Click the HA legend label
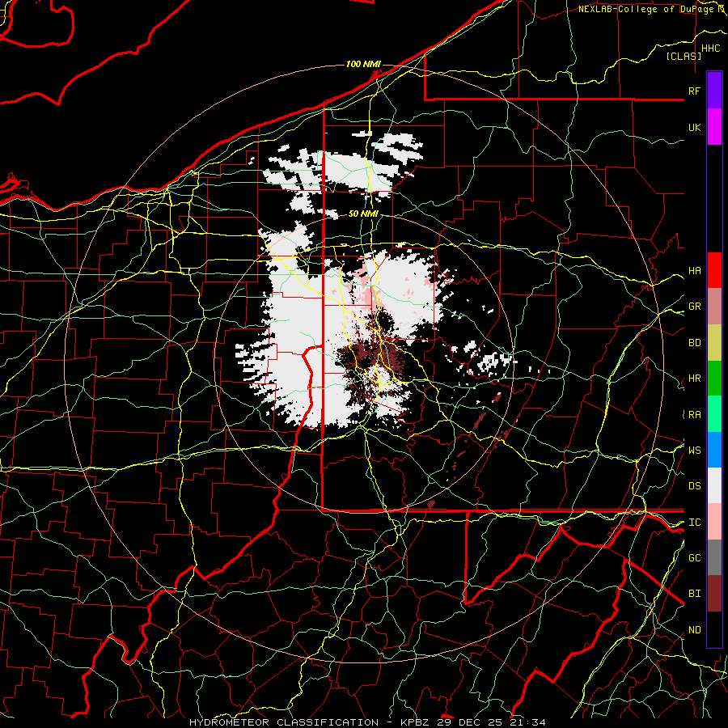Image resolution: width=728 pixels, height=728 pixels. (x=695, y=271)
